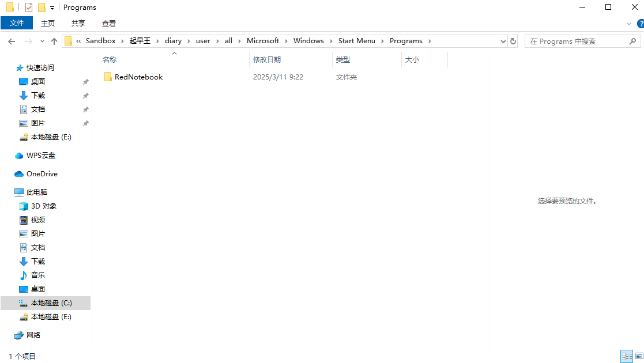Switch to details view layout
644x363 pixels.
(626, 356)
